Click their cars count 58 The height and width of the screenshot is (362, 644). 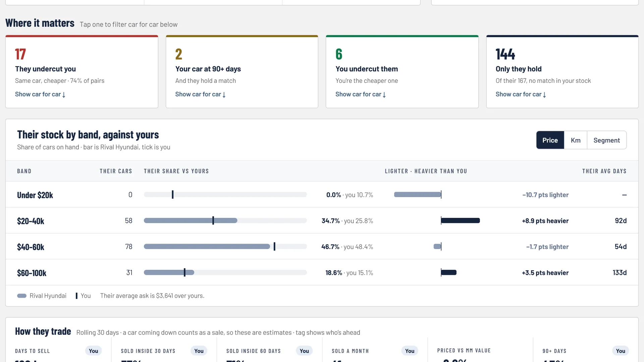coord(128,221)
